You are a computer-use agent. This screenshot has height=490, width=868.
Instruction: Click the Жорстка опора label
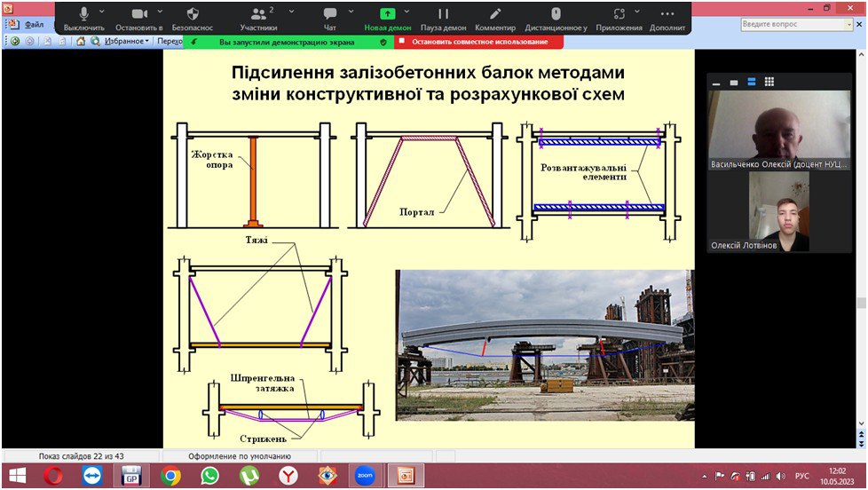(213, 160)
